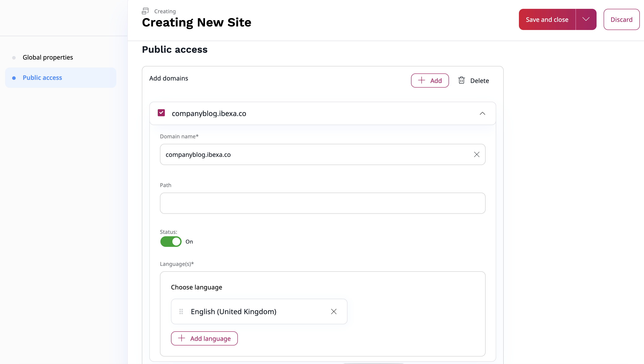This screenshot has width=644, height=364.
Task: Click the Creating breadcrumb label icon
Action: click(146, 11)
